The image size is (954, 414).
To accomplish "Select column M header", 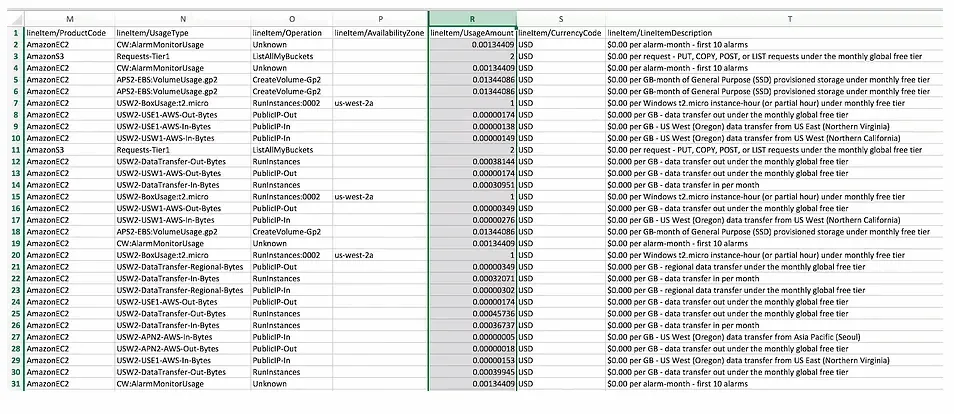I will (69, 19).
